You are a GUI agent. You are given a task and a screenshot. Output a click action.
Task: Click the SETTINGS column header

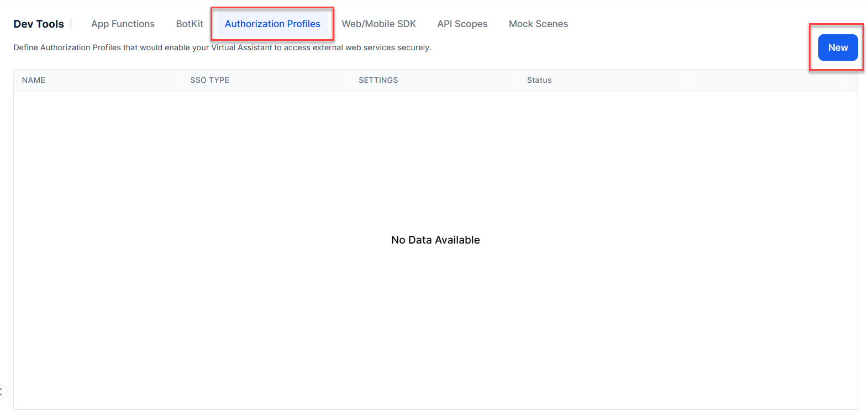click(x=378, y=80)
